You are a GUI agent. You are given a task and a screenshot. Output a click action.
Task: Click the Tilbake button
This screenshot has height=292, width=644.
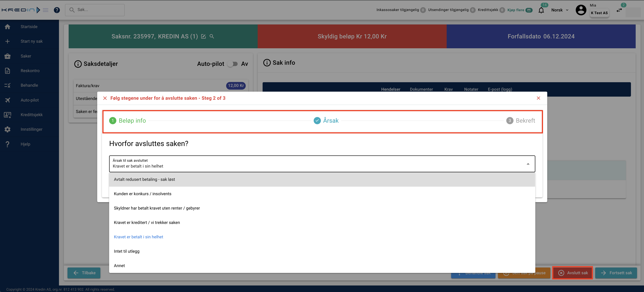pos(84,273)
